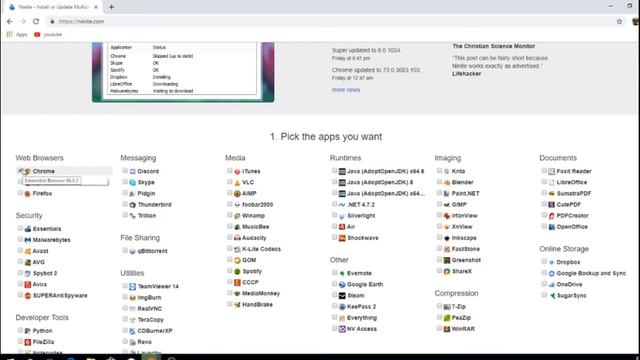
Task: Open the Apps bookmarks shortcut
Action: (17, 35)
